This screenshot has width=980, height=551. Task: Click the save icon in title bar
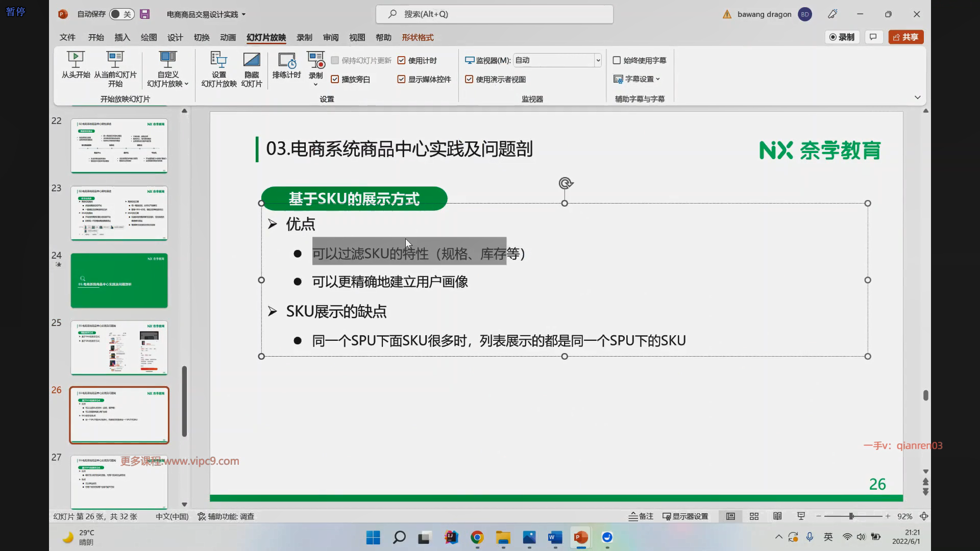click(x=145, y=14)
